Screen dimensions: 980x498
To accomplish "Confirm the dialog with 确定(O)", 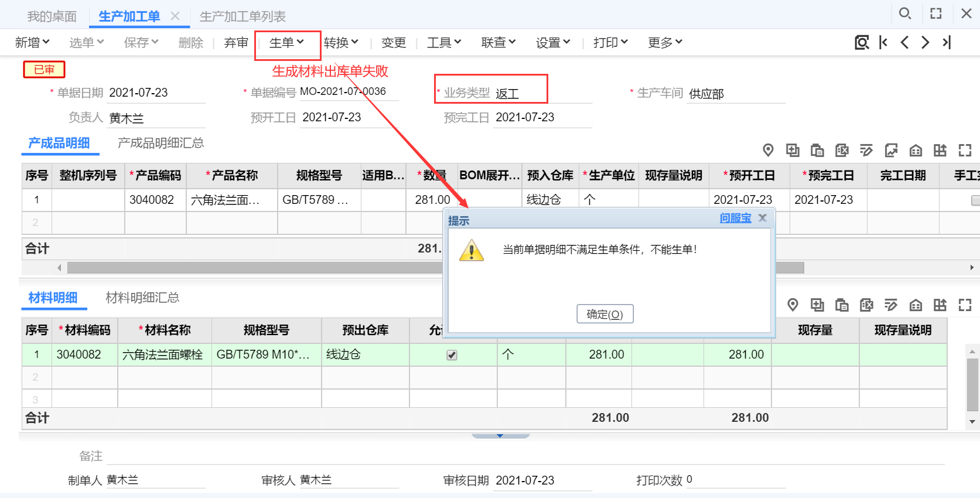I will coord(605,314).
